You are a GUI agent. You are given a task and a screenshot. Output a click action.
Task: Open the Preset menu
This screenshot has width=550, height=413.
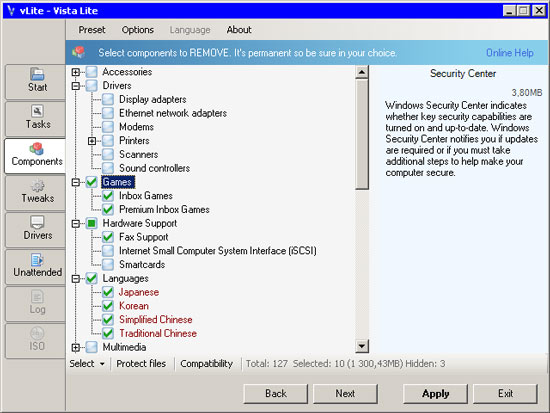tap(92, 30)
